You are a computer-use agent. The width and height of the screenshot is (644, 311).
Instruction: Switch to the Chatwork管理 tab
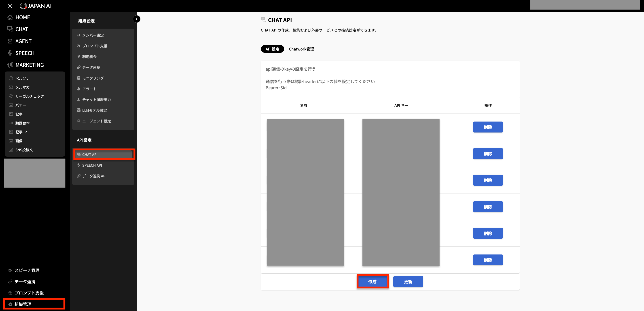(301, 49)
